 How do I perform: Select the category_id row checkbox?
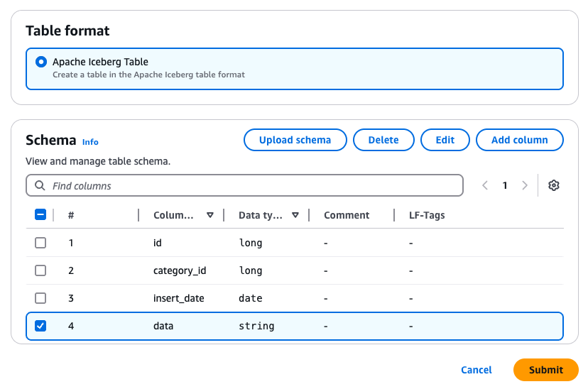pyautogui.click(x=40, y=270)
